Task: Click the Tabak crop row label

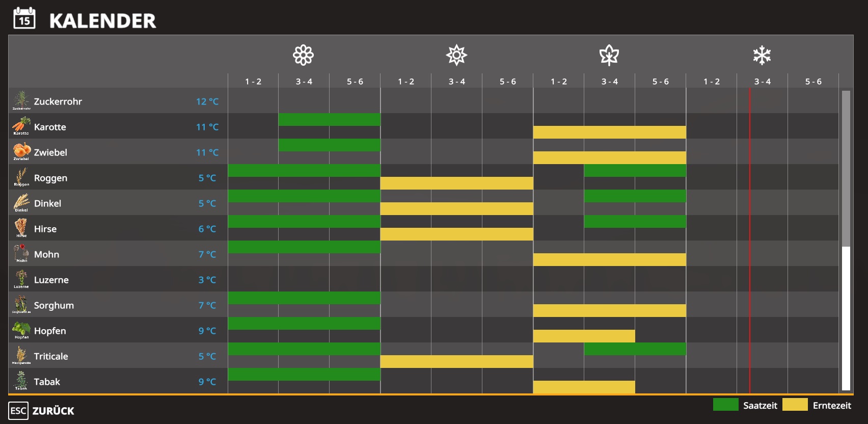Action: (47, 382)
